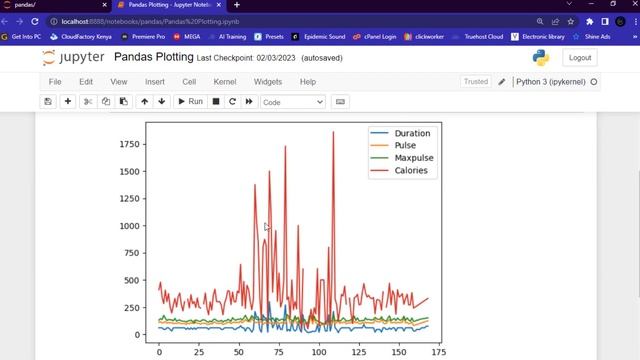Open Shine Ads bookmark

coord(592,37)
